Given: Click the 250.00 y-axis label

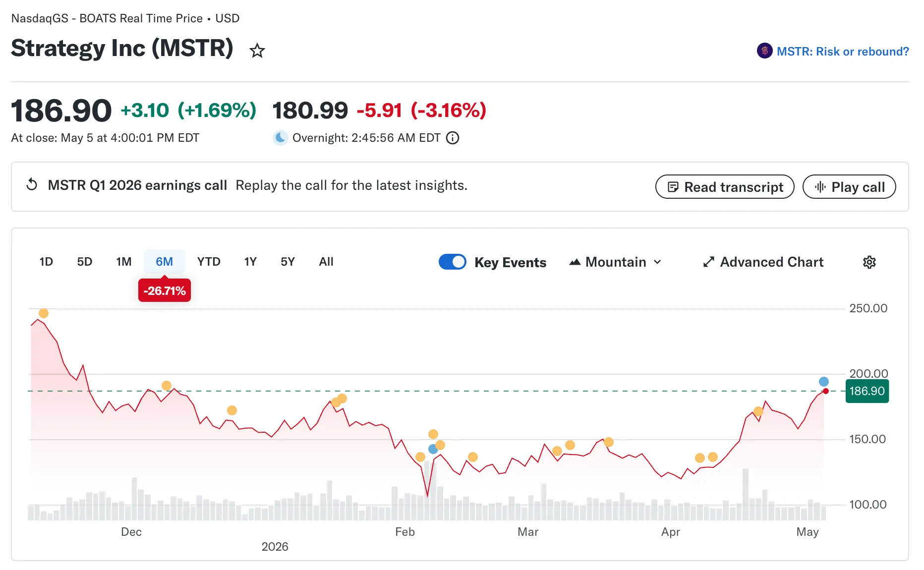Looking at the screenshot, I should (x=868, y=308).
